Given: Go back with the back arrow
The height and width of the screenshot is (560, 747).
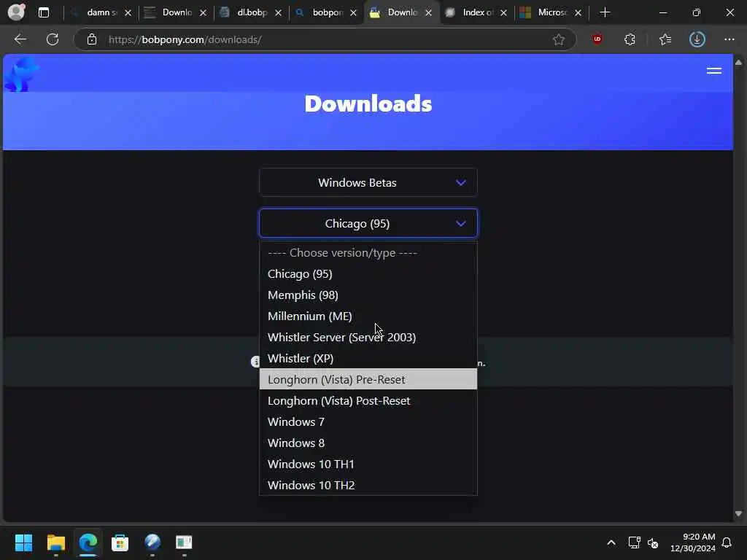Looking at the screenshot, I should [20, 39].
